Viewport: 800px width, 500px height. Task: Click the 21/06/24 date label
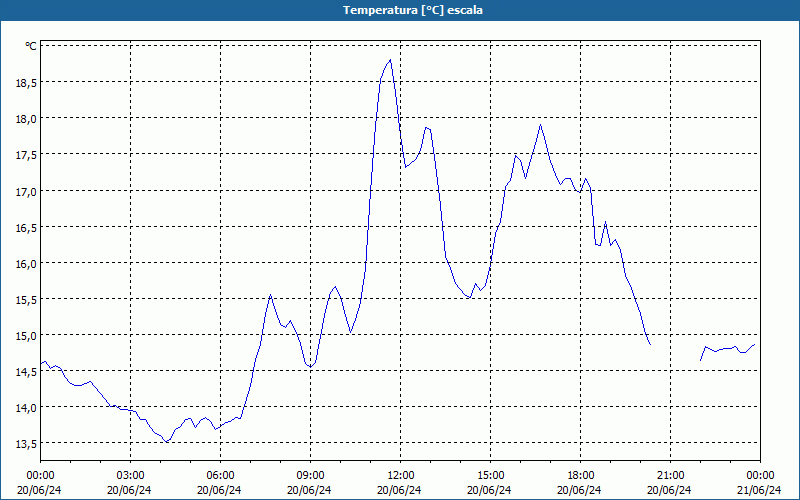pyautogui.click(x=759, y=490)
